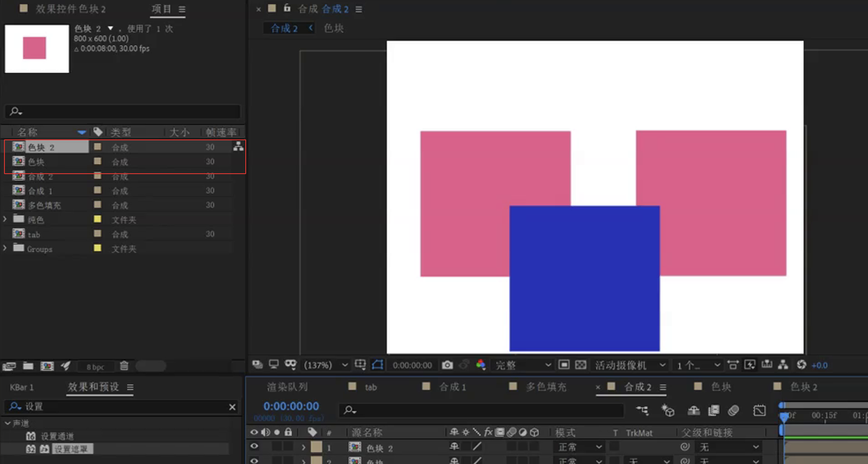This screenshot has height=464, width=868.
Task: Open parent dropdown 无 for layer 色块 2
Action: 729,447
